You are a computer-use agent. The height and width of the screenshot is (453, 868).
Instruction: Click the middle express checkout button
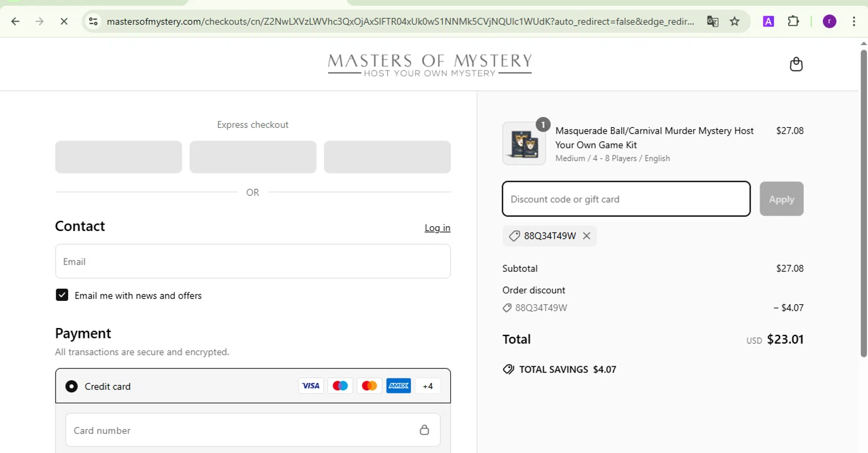253,157
